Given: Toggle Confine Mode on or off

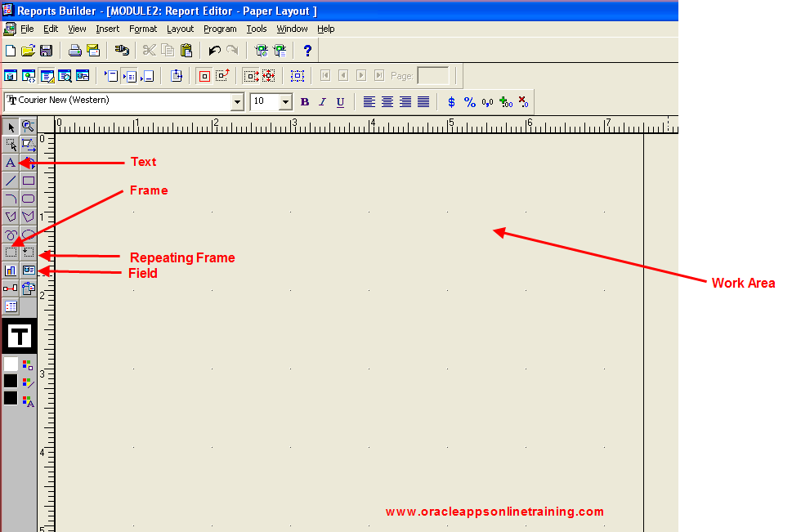Looking at the screenshot, I should 204,76.
